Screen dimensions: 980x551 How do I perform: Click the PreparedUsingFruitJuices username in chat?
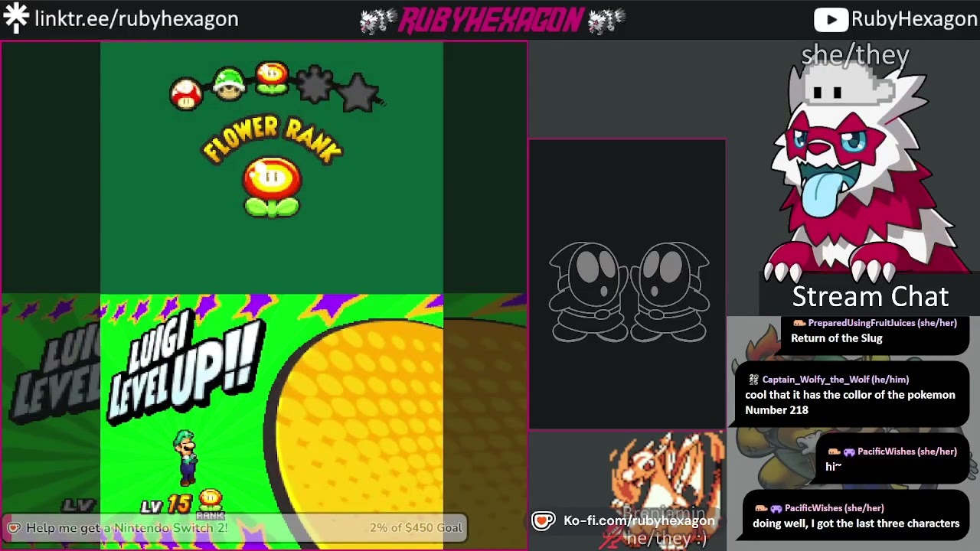[x=882, y=323]
